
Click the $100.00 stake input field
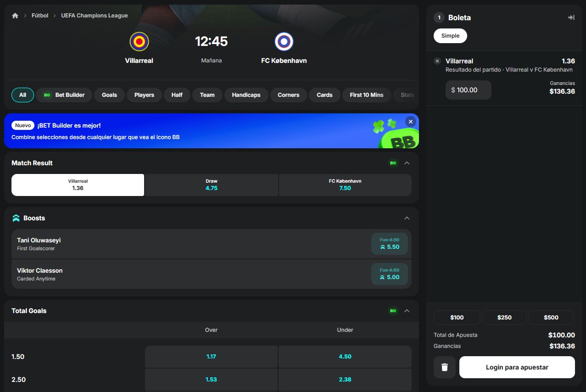[468, 90]
